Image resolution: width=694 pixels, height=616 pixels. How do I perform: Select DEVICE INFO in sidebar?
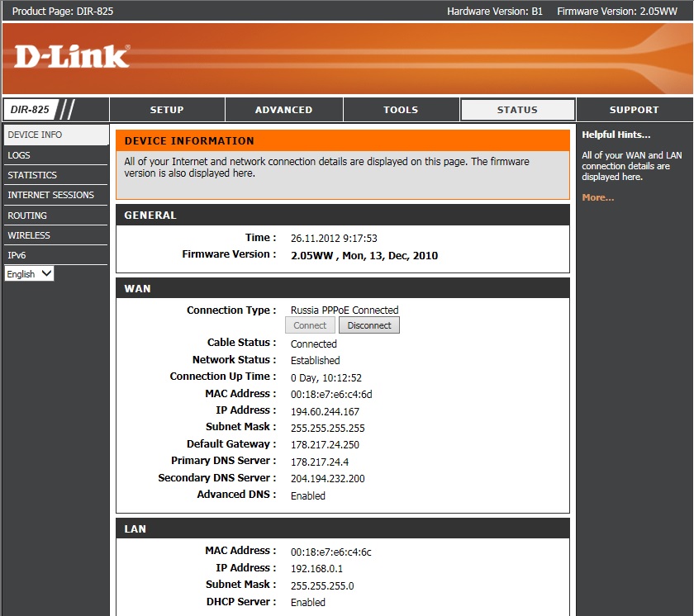(x=56, y=135)
